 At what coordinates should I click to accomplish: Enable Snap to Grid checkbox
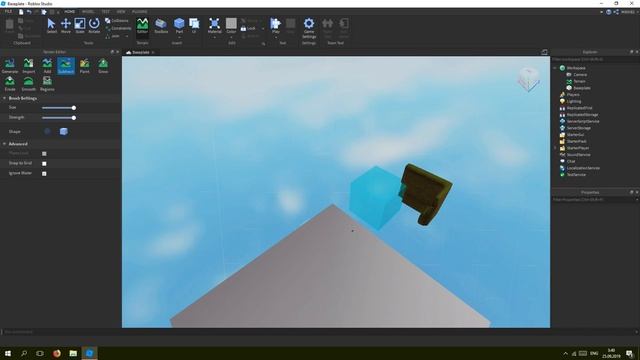coord(44,163)
